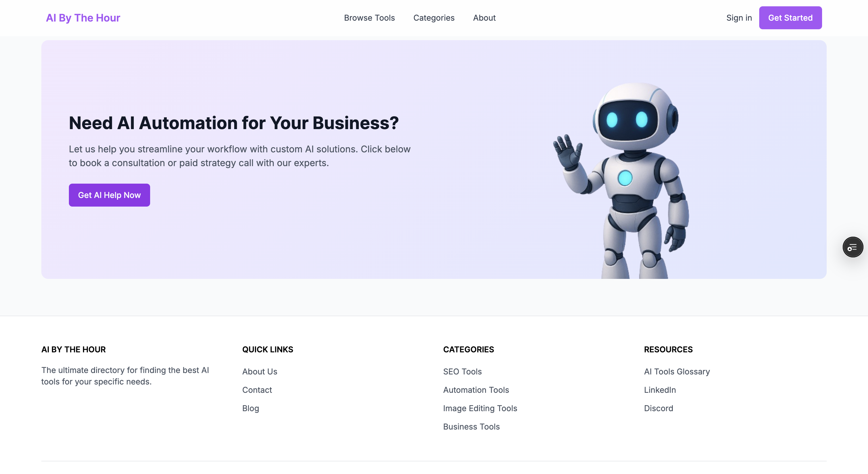Visit the Blog footer link

(250, 408)
